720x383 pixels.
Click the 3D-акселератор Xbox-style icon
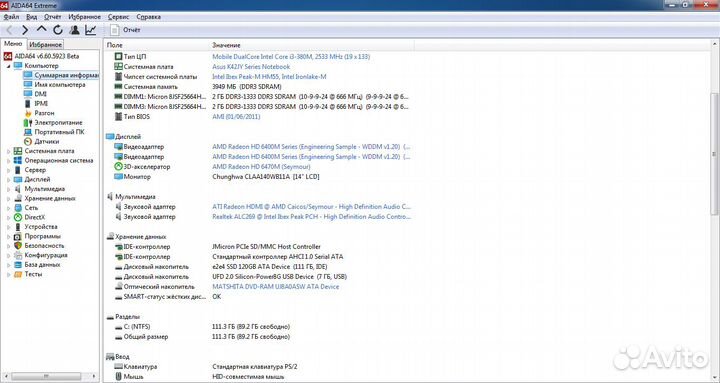click(x=118, y=167)
